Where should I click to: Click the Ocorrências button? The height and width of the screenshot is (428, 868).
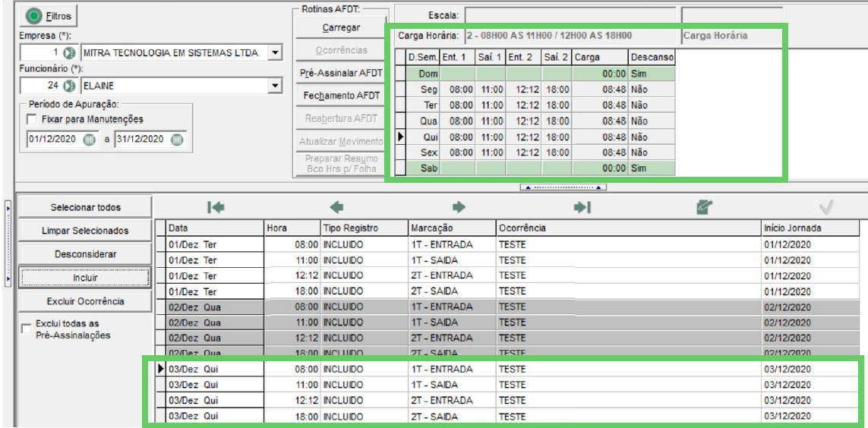coord(341,50)
